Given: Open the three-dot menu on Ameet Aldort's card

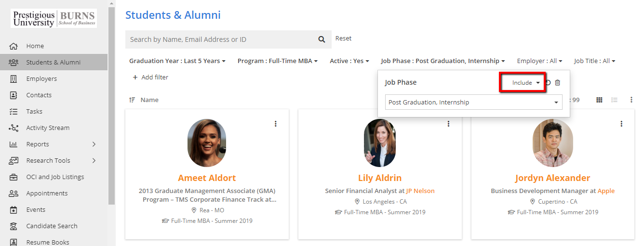Looking at the screenshot, I should tap(275, 124).
